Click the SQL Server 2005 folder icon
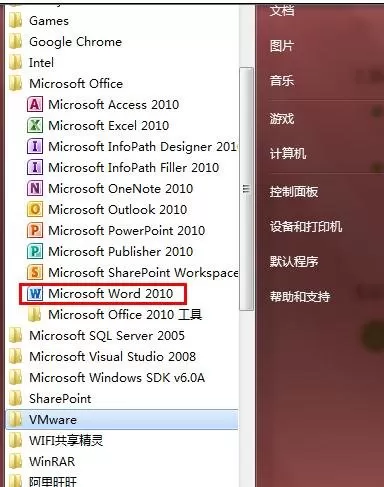384x487 pixels. pos(16,336)
